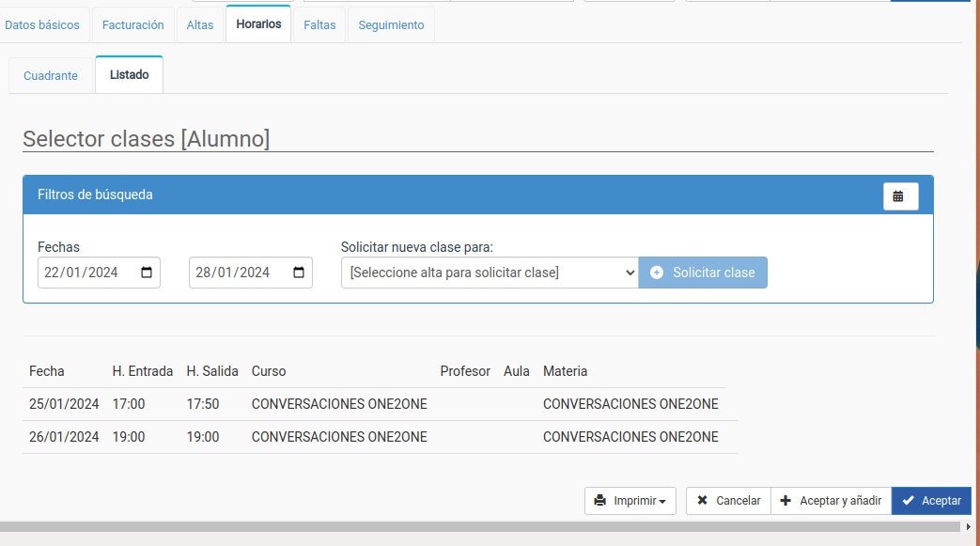Switch to Datos básicos tab
Screen dimensions: 980x546
(42, 25)
